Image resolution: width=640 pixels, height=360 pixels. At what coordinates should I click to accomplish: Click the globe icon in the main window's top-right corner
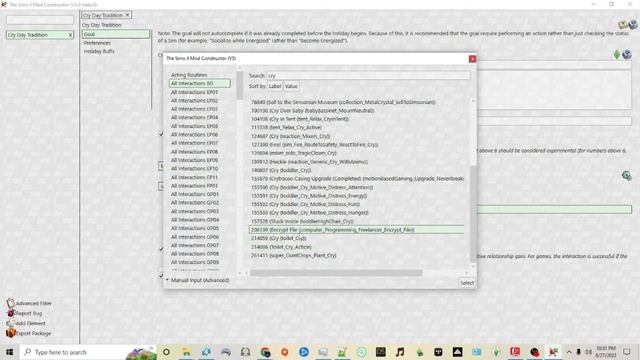pyautogui.click(x=633, y=24)
